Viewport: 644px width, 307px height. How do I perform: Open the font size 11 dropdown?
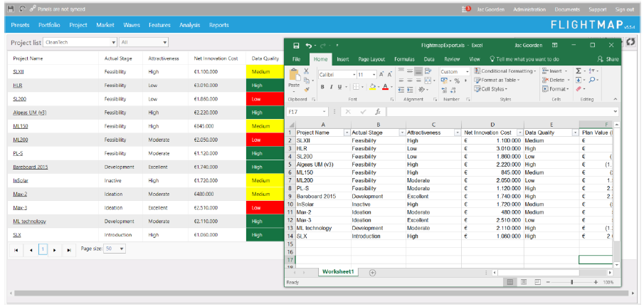[x=374, y=75]
